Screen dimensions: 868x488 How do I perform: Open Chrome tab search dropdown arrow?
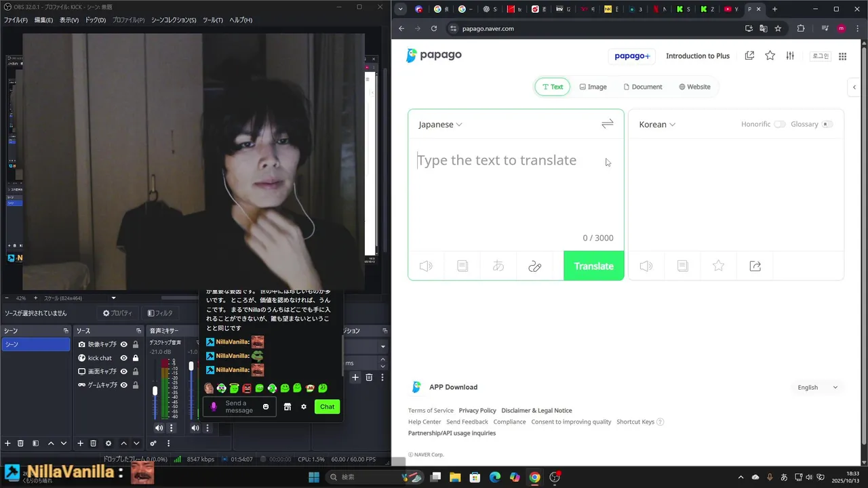[x=401, y=9]
